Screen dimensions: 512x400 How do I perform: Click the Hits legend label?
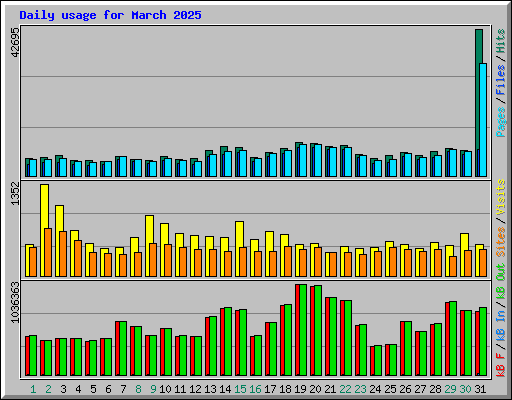500,41
